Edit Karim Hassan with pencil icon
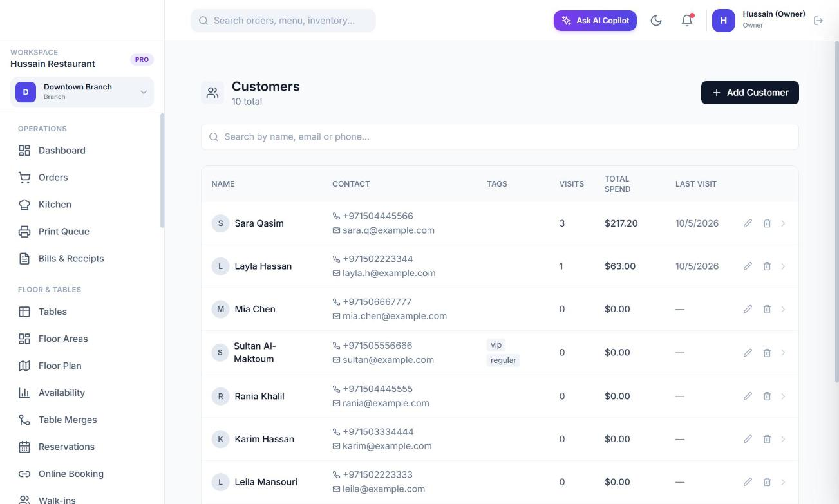 coord(748,439)
